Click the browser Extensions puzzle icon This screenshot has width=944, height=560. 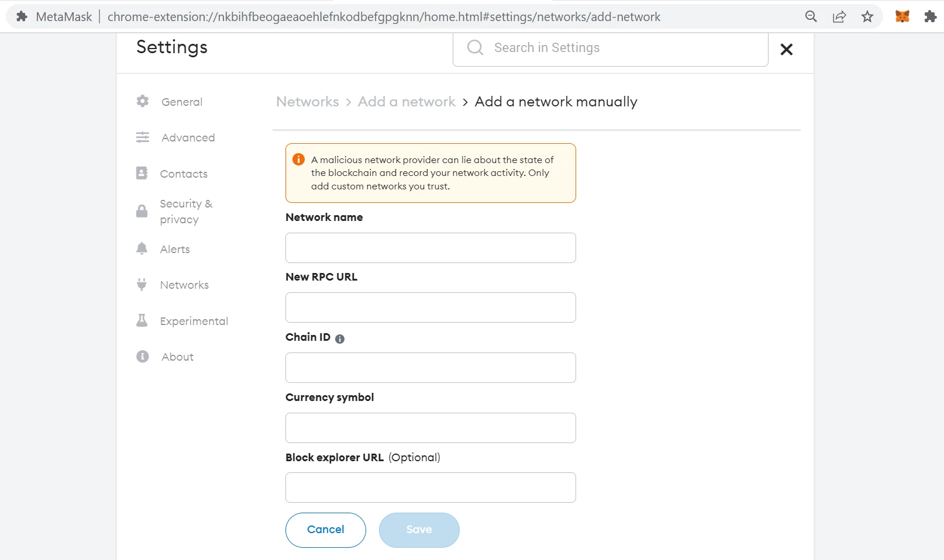931,16
